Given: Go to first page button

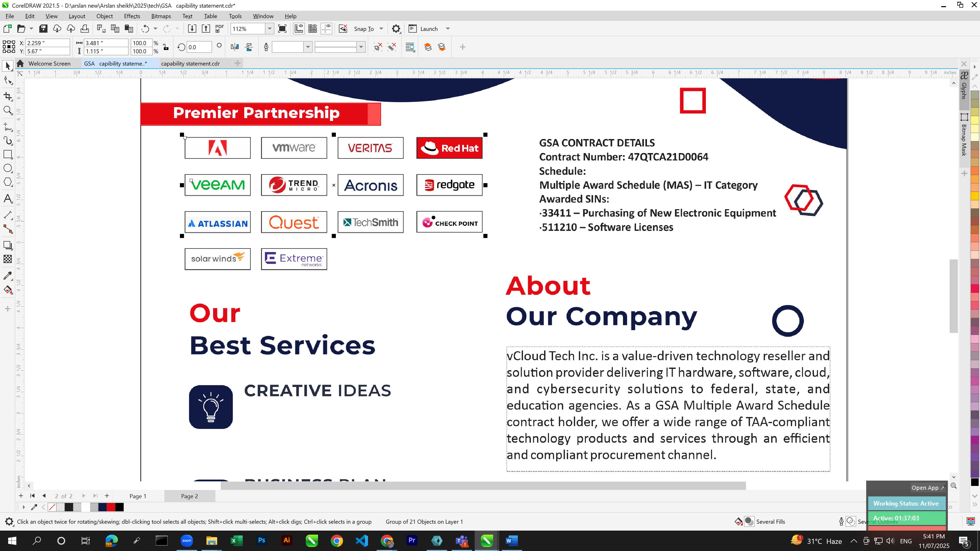Looking at the screenshot, I should pos(32,496).
